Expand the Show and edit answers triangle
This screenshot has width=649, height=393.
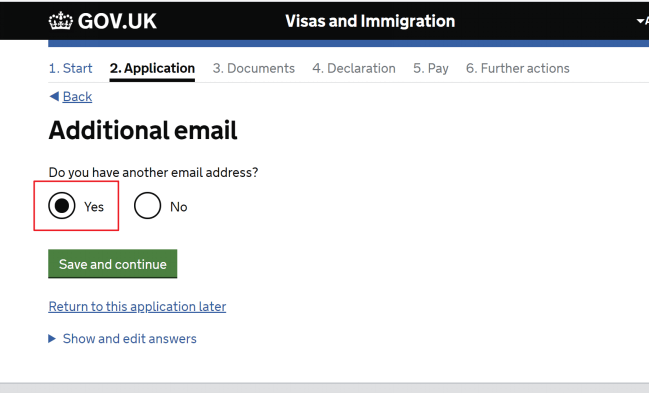coord(52,339)
